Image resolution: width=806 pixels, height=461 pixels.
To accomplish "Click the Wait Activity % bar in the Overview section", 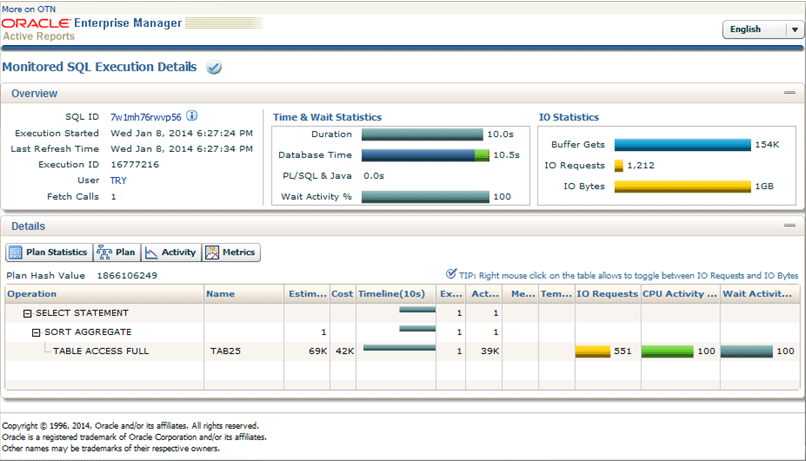I will tap(425, 197).
